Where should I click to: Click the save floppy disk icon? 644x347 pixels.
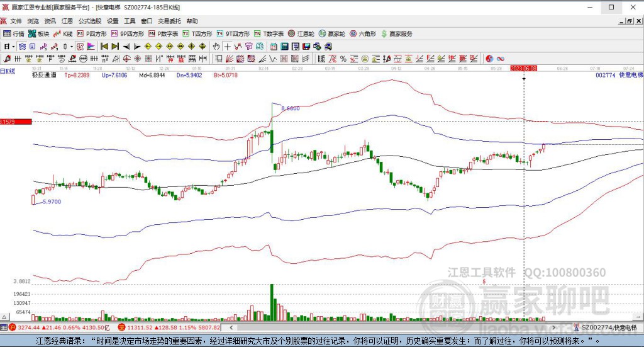click(306, 47)
